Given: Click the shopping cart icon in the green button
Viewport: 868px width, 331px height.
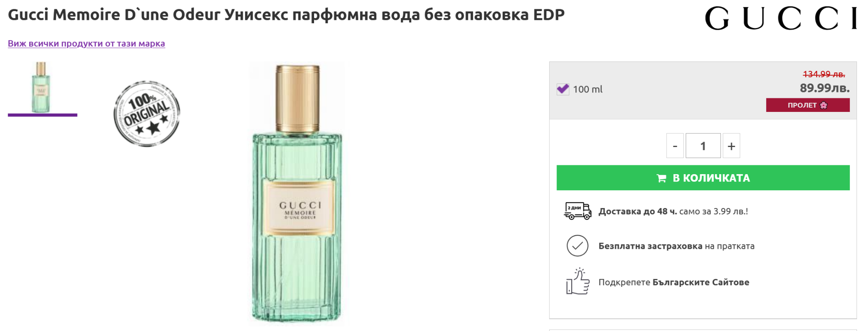Looking at the screenshot, I should click(x=661, y=178).
